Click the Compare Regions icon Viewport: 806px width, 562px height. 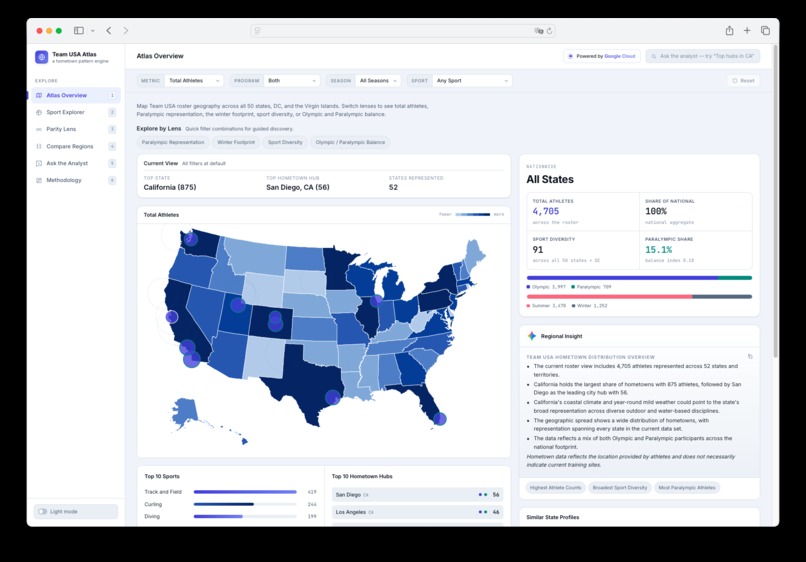pyautogui.click(x=39, y=147)
